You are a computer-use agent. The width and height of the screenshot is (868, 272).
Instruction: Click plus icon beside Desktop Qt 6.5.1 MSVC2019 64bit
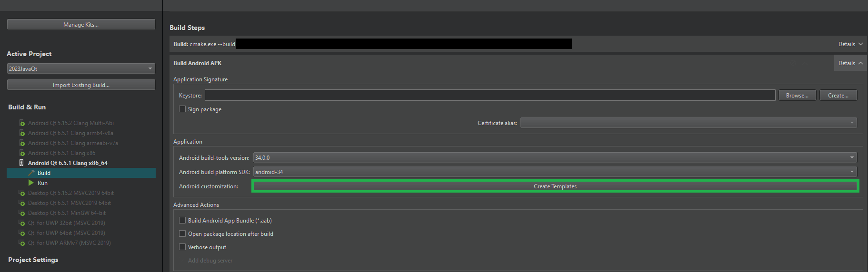click(x=22, y=203)
